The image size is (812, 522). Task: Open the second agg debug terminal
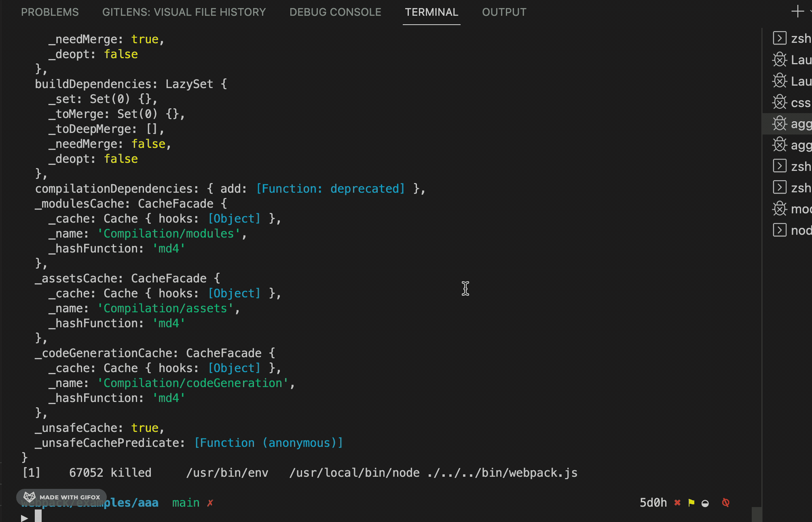(792, 145)
